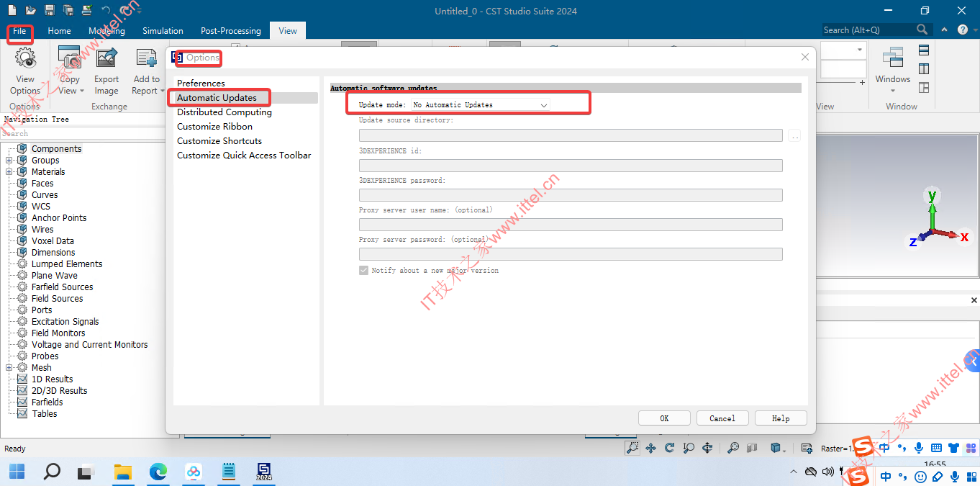Open View Options in the ribbon
The height and width of the screenshot is (486, 980).
click(25, 71)
